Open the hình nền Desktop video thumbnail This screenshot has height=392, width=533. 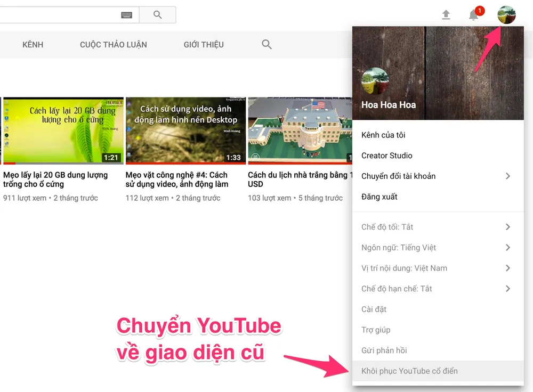(x=185, y=131)
